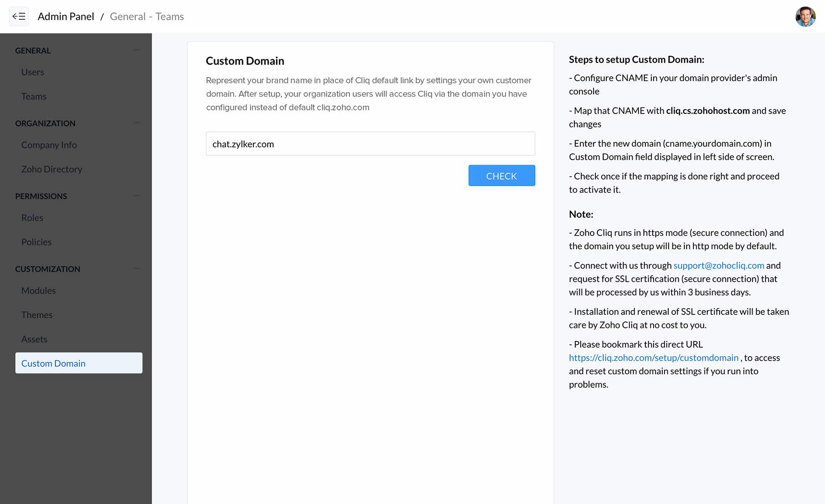Click the Custom Domain heading

tap(245, 61)
